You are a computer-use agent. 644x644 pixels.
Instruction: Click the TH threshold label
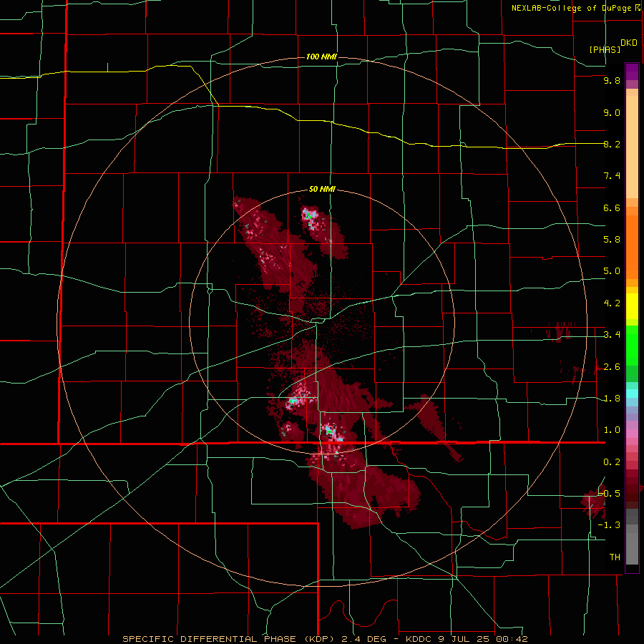coord(615,557)
